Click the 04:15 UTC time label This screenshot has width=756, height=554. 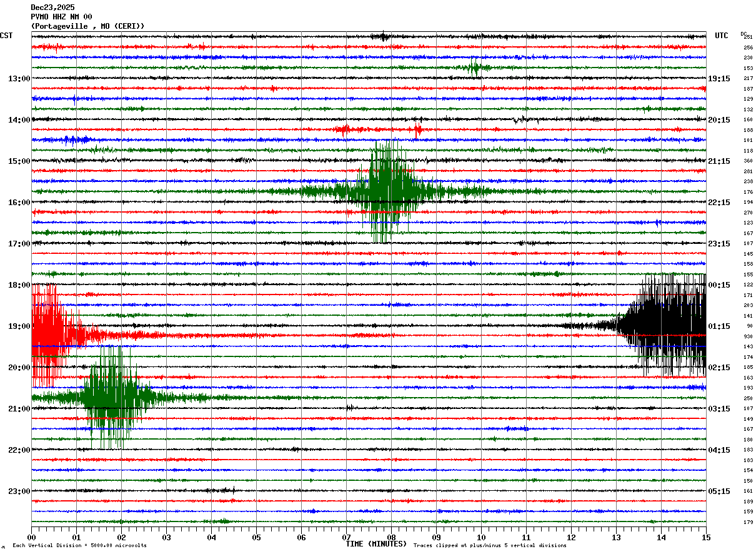coord(719,450)
